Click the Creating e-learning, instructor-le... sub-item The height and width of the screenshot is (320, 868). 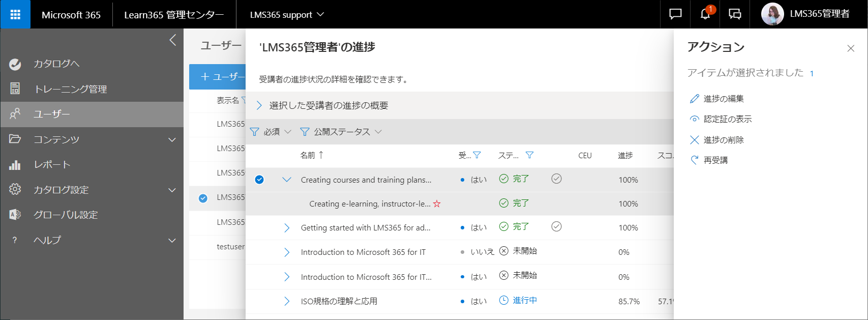pos(370,204)
